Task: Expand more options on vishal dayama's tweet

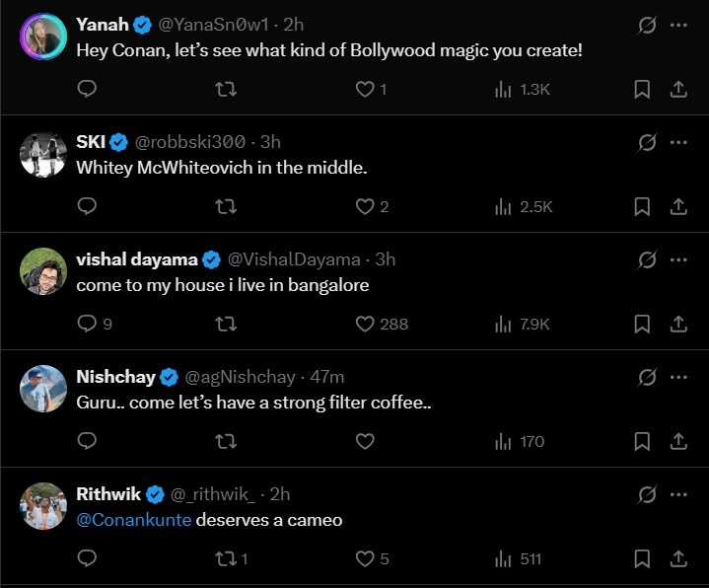Action: coord(678,259)
